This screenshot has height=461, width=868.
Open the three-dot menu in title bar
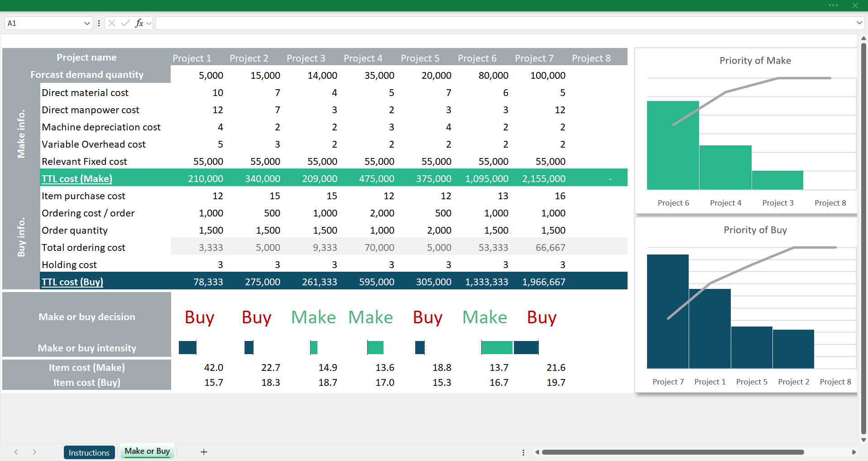833,5
